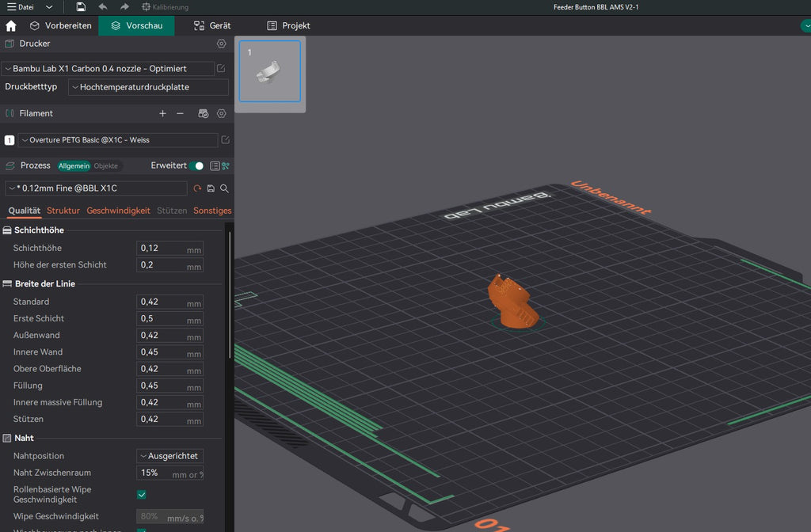Screen dimensions: 811x532
Task: Click the Kalibrierung button
Action: (x=165, y=6)
